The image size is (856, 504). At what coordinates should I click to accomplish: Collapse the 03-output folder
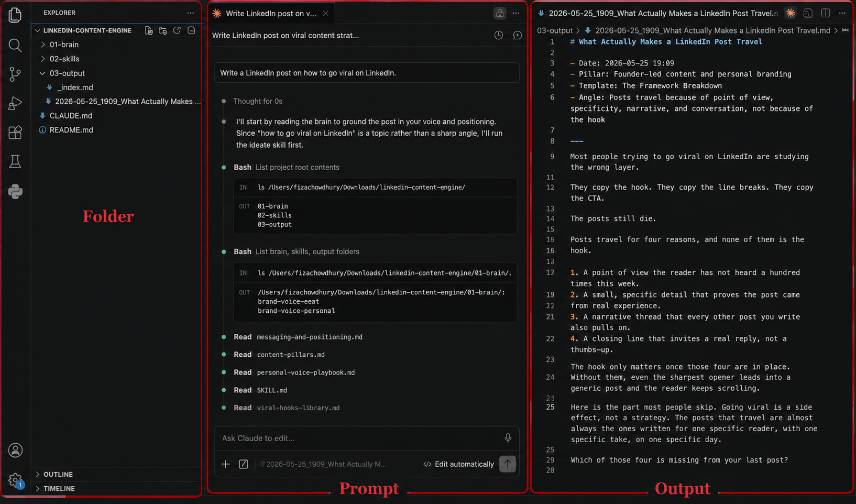pyautogui.click(x=67, y=73)
